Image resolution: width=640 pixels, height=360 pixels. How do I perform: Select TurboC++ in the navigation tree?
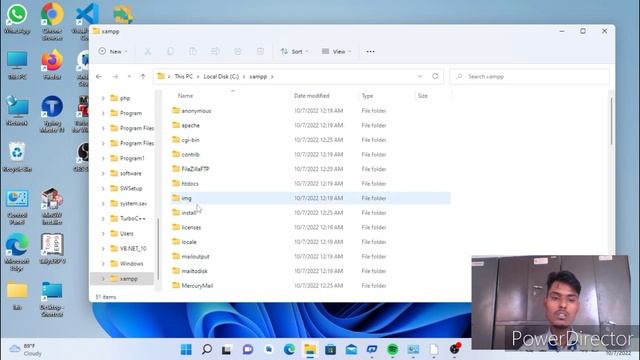click(128, 218)
